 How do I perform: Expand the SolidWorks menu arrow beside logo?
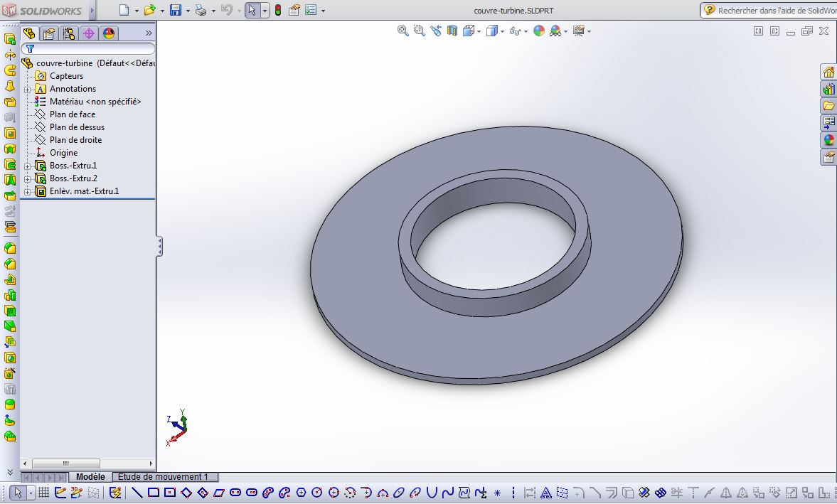92,10
